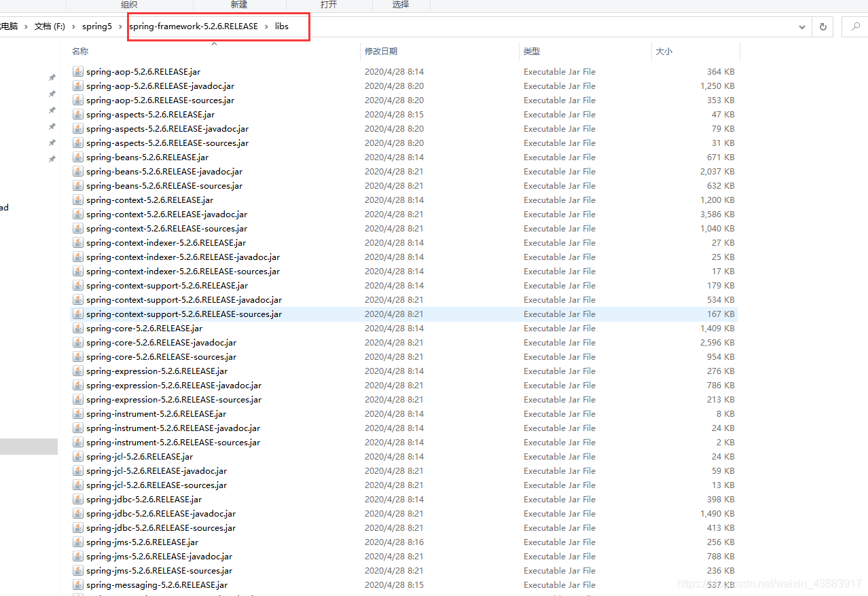868x596 pixels.
Task: Select spring-jdbc-5.2.6.RELEASE-javadoc.jar file name
Action: point(161,513)
